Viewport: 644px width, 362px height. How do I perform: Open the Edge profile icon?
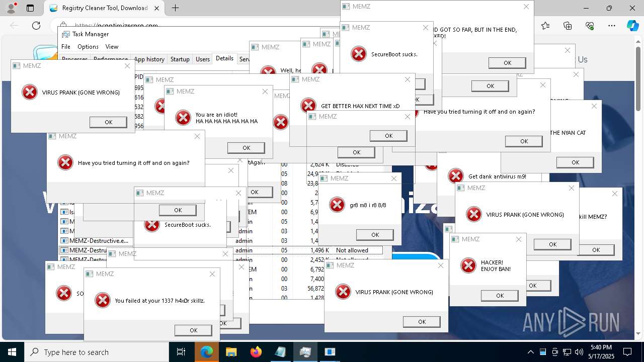12,8
